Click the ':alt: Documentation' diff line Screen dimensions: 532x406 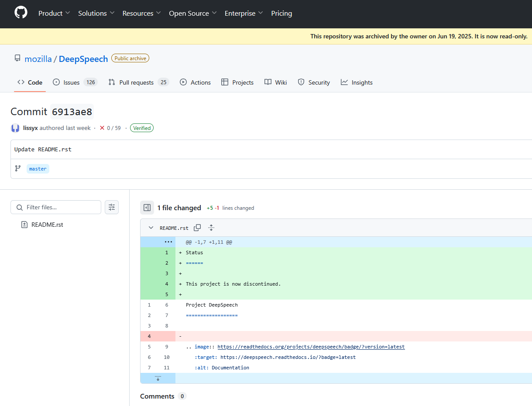coord(222,368)
